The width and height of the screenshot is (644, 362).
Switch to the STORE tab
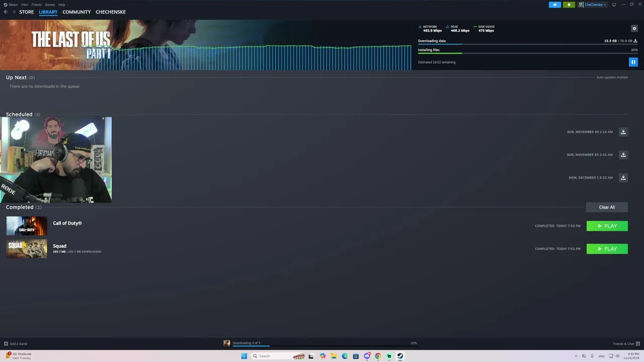[x=27, y=12]
